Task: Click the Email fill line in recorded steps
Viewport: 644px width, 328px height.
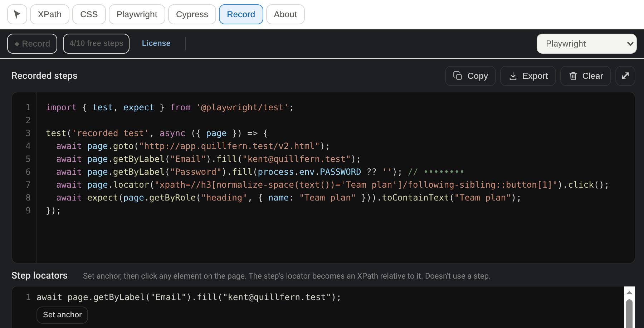Action: (x=208, y=159)
